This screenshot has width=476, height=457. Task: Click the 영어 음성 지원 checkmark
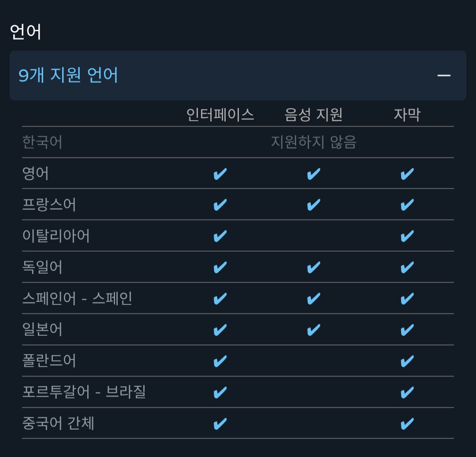pos(313,174)
